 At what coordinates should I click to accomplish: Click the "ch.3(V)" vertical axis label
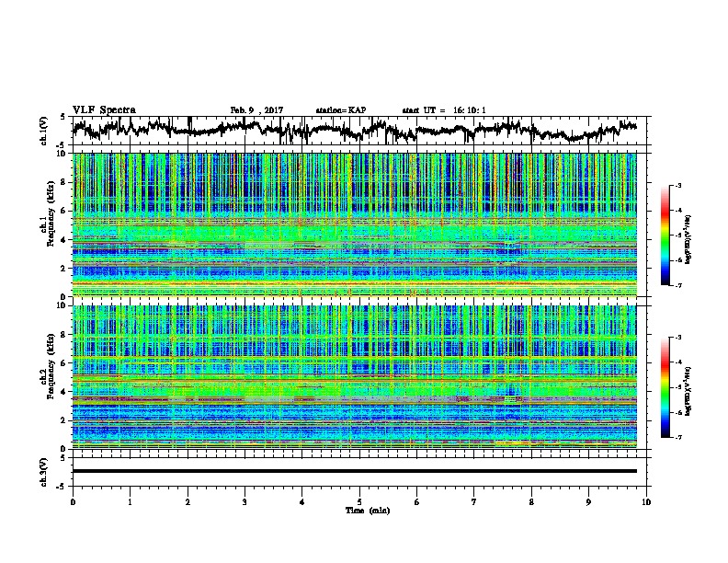click(43, 472)
